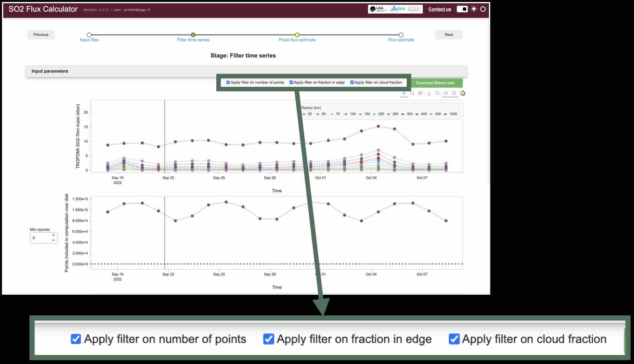Expand the Input parameters panel

tap(50, 71)
